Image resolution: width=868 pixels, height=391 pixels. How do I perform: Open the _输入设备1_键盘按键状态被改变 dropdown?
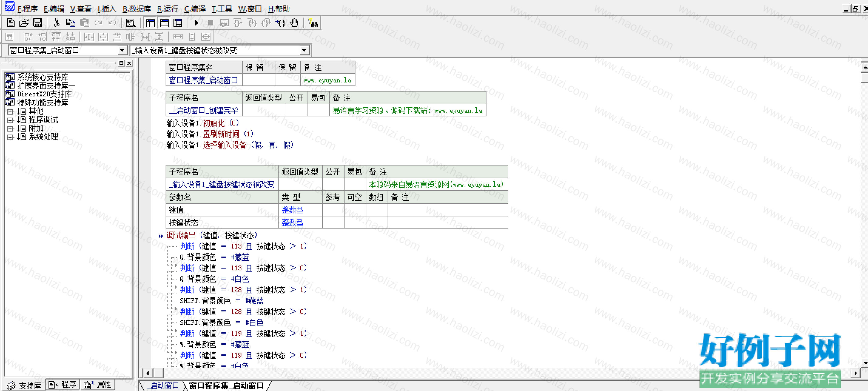click(x=304, y=51)
